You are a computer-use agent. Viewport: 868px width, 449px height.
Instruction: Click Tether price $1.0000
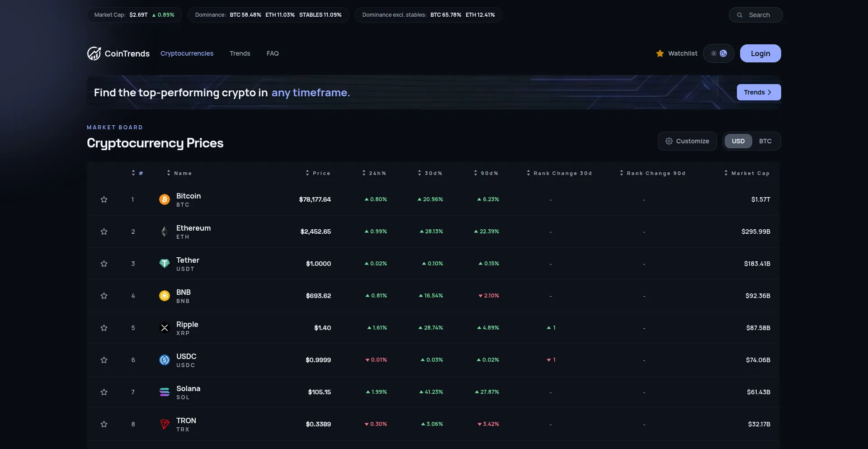319,264
